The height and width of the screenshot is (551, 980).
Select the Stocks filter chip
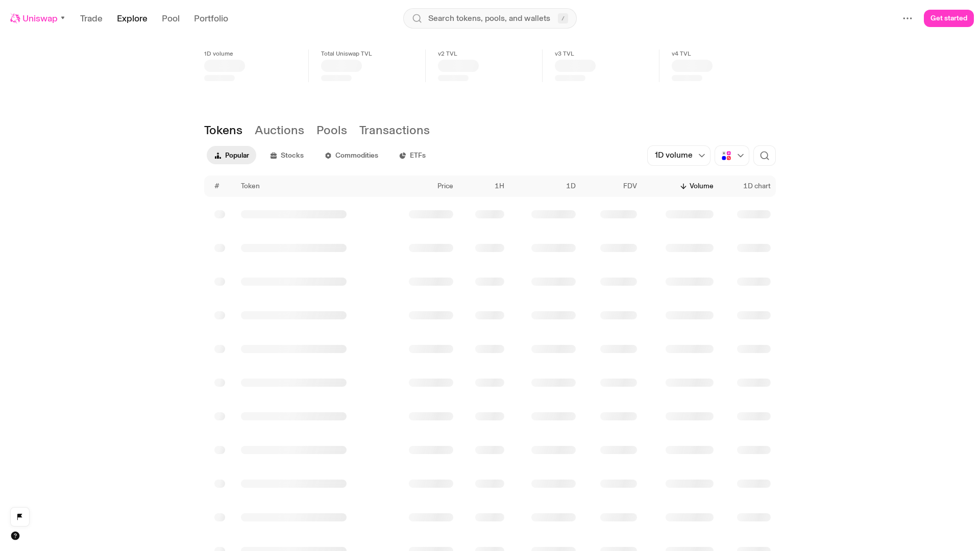click(x=287, y=155)
